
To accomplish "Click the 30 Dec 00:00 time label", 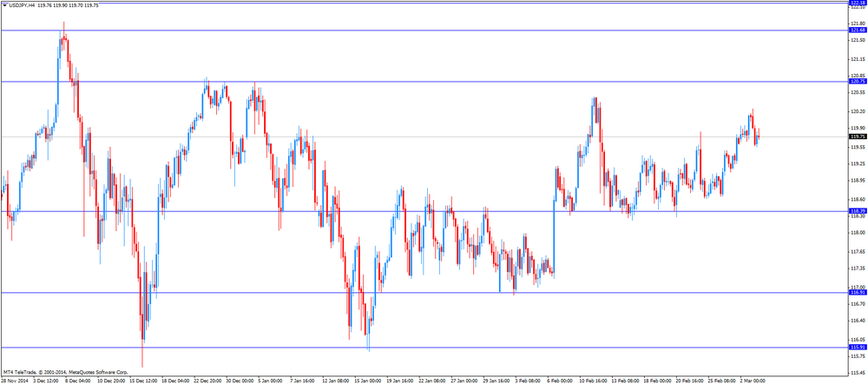I will coord(238,382).
